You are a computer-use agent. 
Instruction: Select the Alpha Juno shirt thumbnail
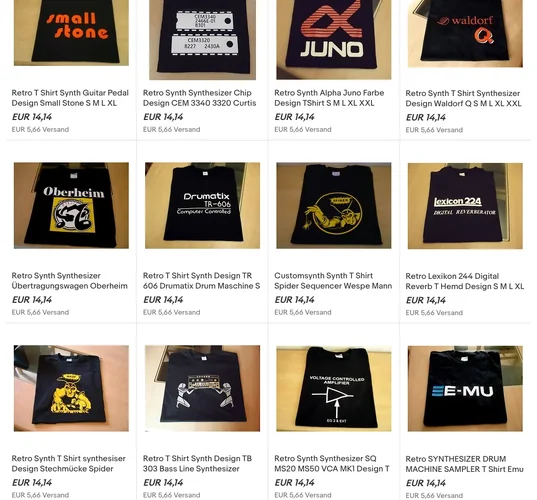pos(334,40)
